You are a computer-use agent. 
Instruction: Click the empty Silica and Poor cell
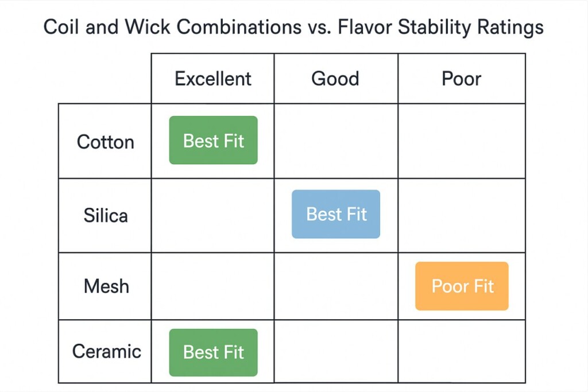(x=462, y=215)
